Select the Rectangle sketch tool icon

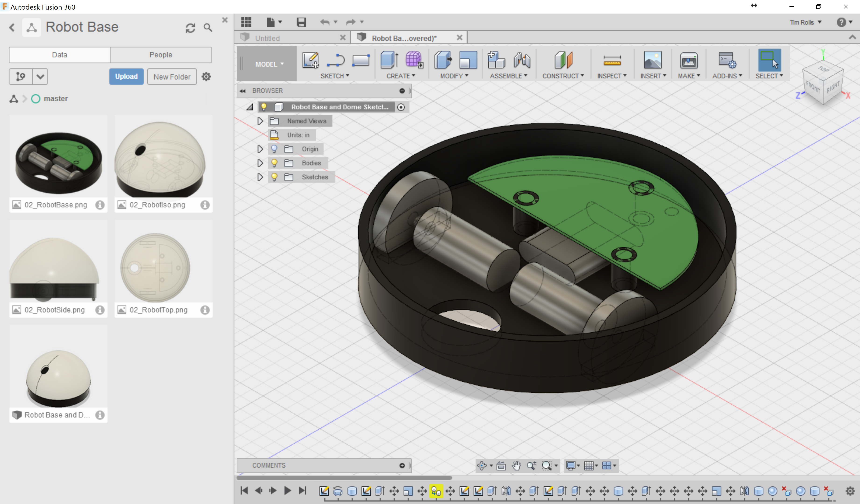[x=361, y=60]
